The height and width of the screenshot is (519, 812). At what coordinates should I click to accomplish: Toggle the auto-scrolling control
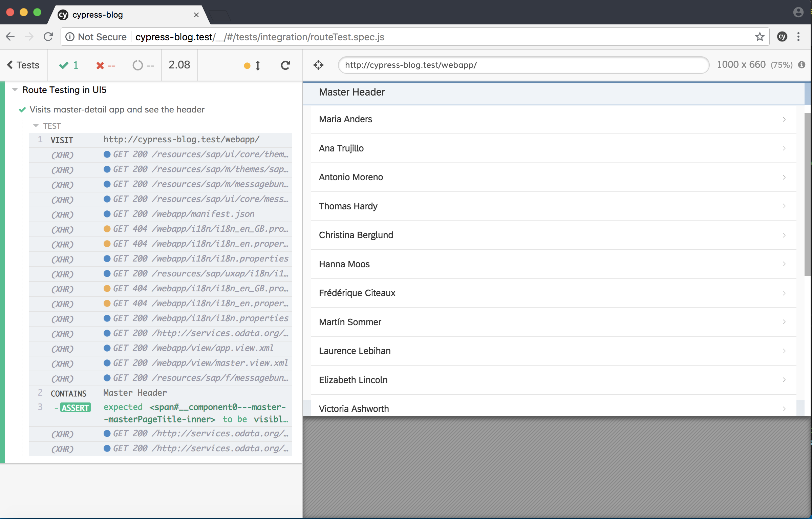click(x=252, y=65)
